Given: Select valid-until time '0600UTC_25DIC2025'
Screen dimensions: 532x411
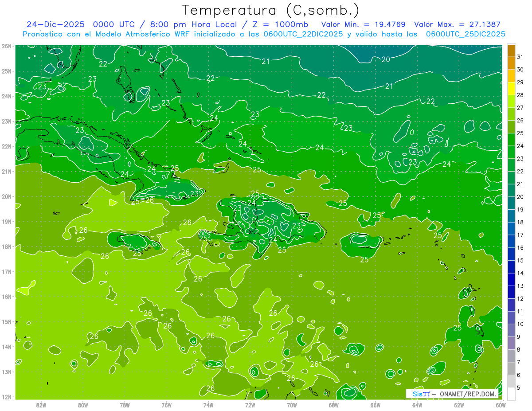Looking at the screenshot, I should coord(465,34).
